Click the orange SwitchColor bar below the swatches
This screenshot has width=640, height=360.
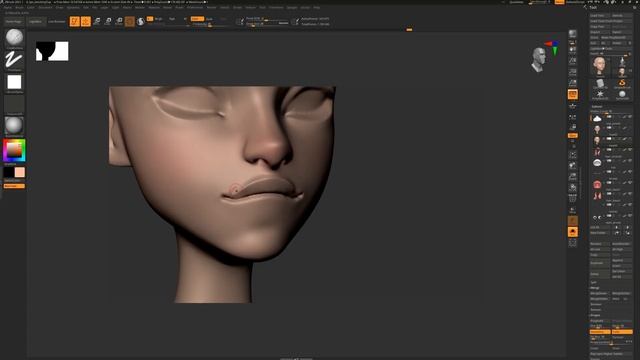pos(14,186)
